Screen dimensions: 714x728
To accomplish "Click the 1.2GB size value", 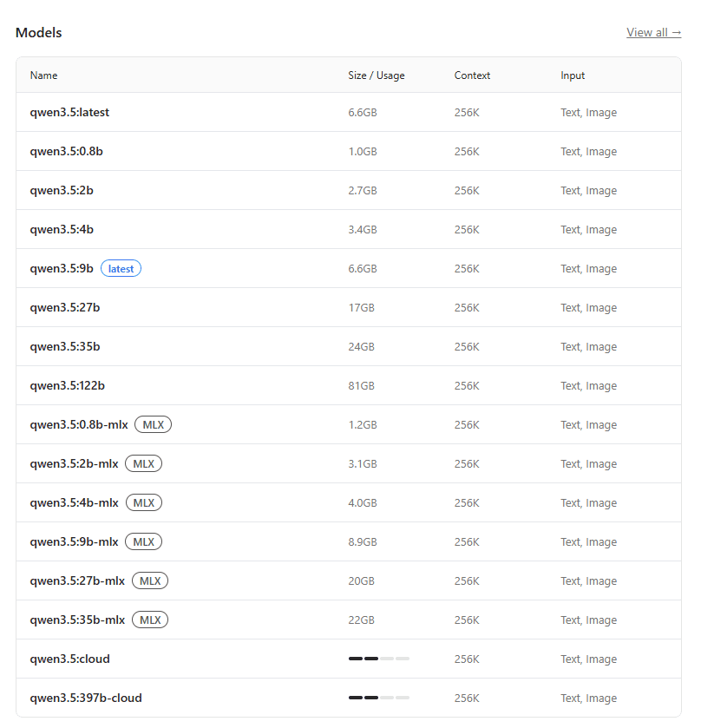I will tap(363, 424).
